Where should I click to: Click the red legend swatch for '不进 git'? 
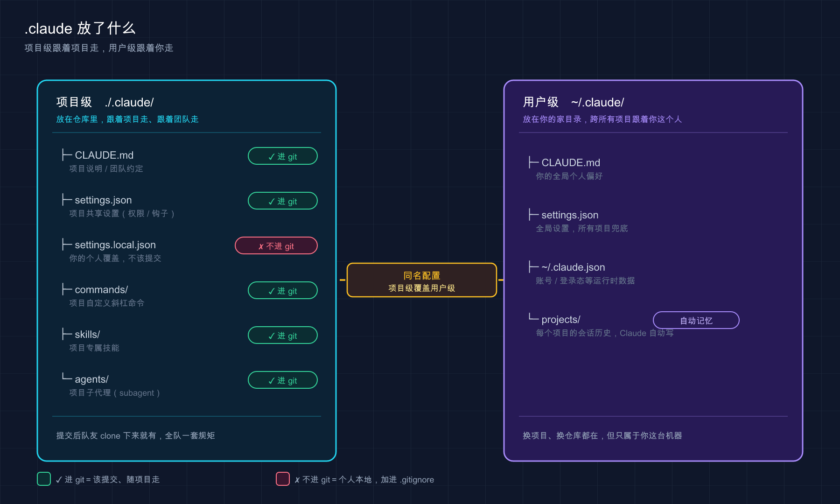283,479
